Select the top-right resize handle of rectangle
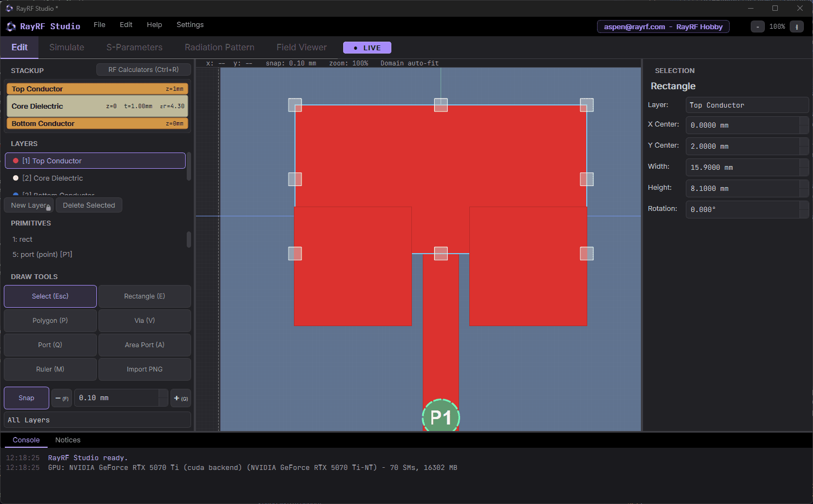 [x=587, y=105]
